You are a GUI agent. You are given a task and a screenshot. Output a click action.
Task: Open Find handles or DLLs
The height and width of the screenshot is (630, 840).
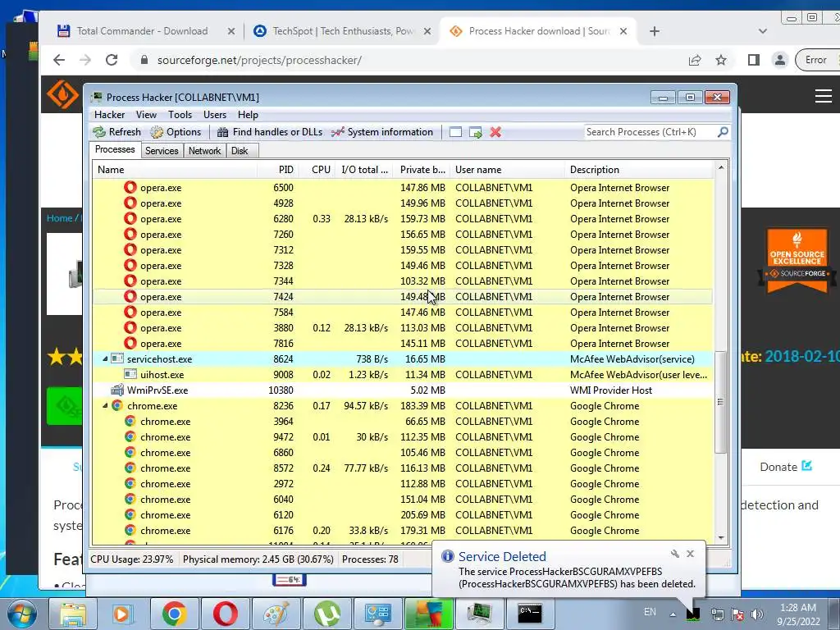pos(270,132)
